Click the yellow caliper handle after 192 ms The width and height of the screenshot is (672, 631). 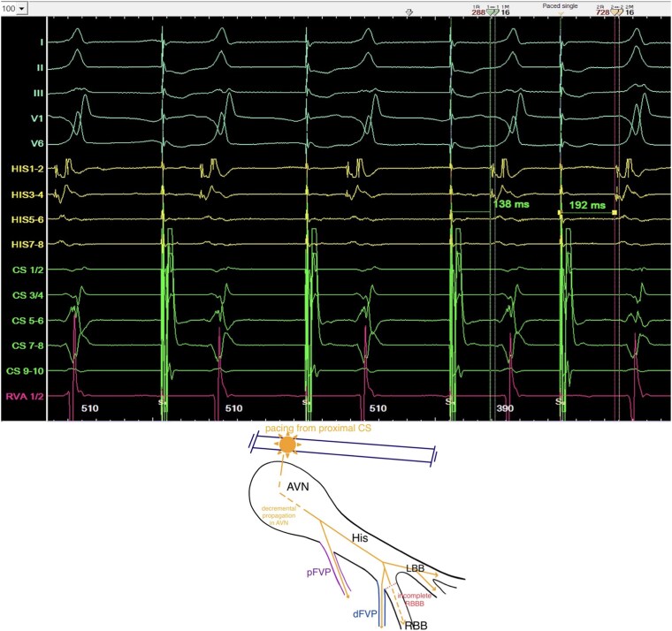pyautogui.click(x=615, y=212)
